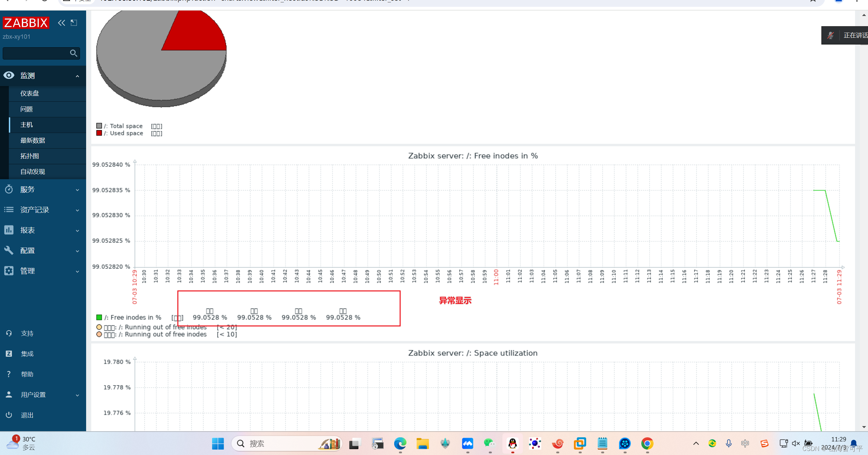Click the Free inodes green legend swatch
The height and width of the screenshot is (455, 868).
point(99,317)
